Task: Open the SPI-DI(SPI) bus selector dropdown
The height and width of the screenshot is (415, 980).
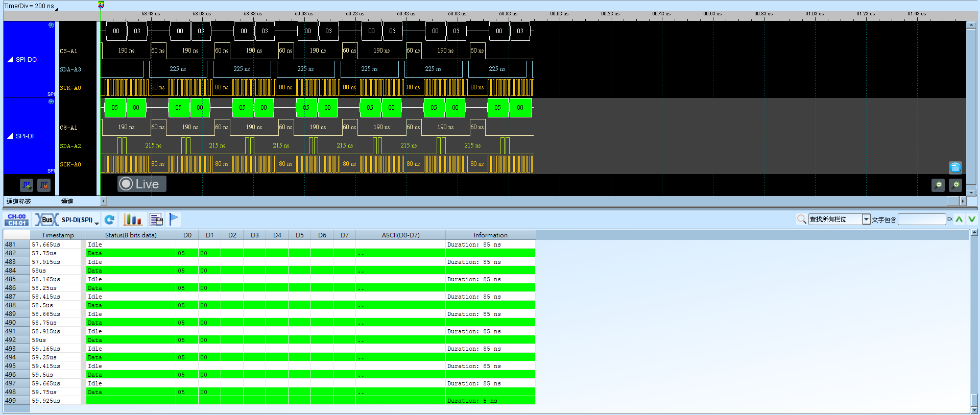Action: [x=97, y=223]
